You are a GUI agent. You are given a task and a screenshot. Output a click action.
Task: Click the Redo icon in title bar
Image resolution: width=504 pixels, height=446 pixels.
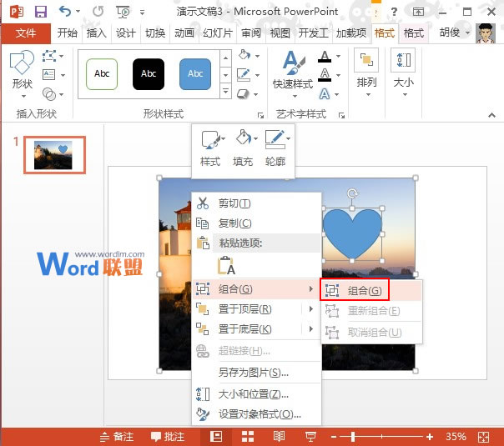pyautogui.click(x=98, y=12)
